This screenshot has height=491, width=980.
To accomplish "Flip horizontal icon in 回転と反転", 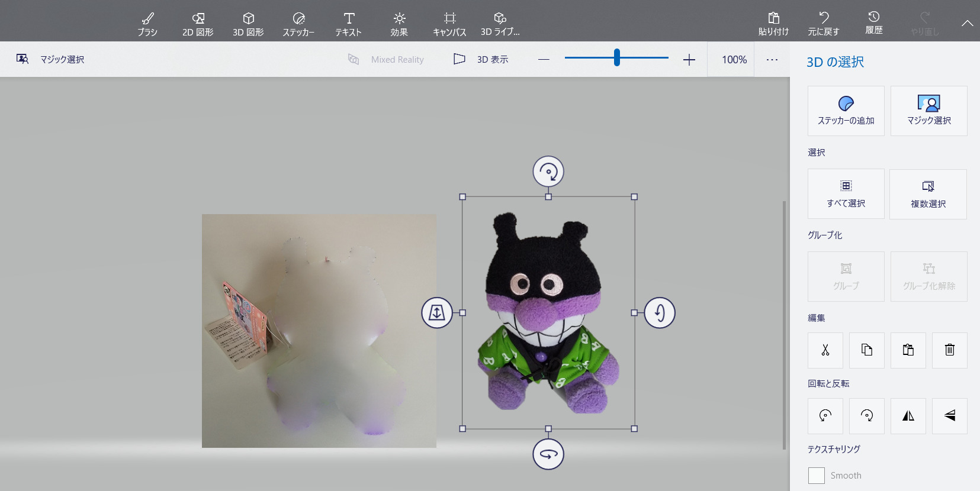I will pos(908,416).
